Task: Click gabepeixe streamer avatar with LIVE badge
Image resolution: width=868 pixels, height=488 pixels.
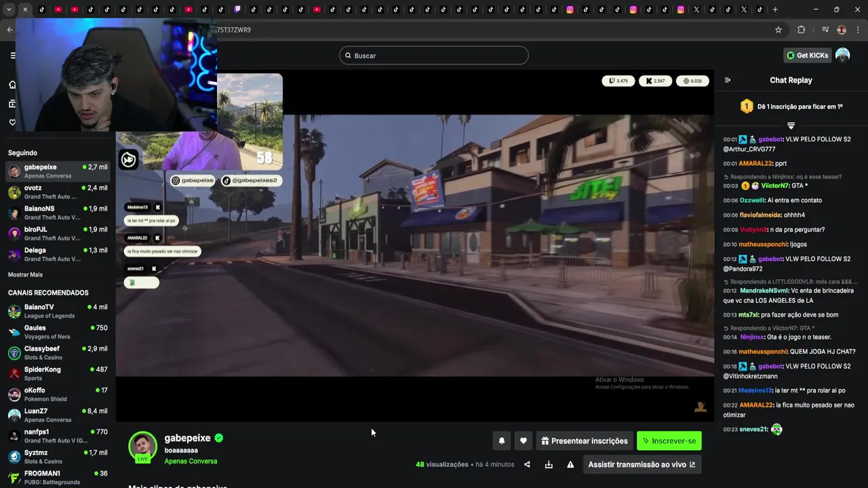Action: (142, 447)
